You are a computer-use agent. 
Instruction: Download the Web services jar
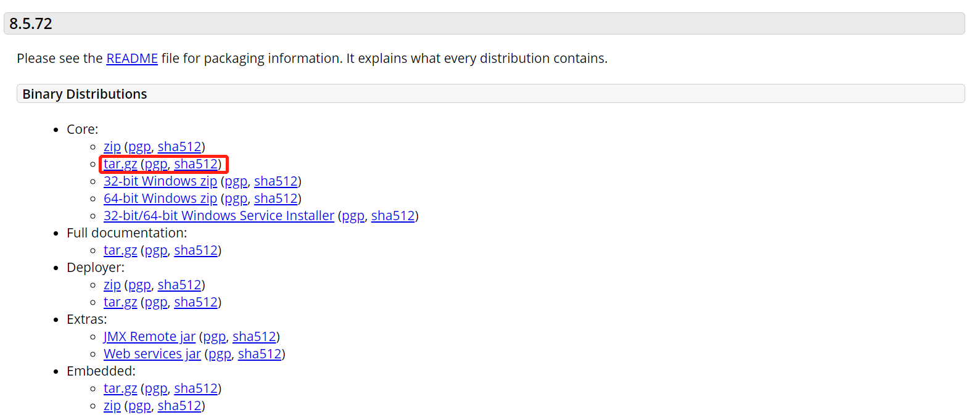coord(152,354)
